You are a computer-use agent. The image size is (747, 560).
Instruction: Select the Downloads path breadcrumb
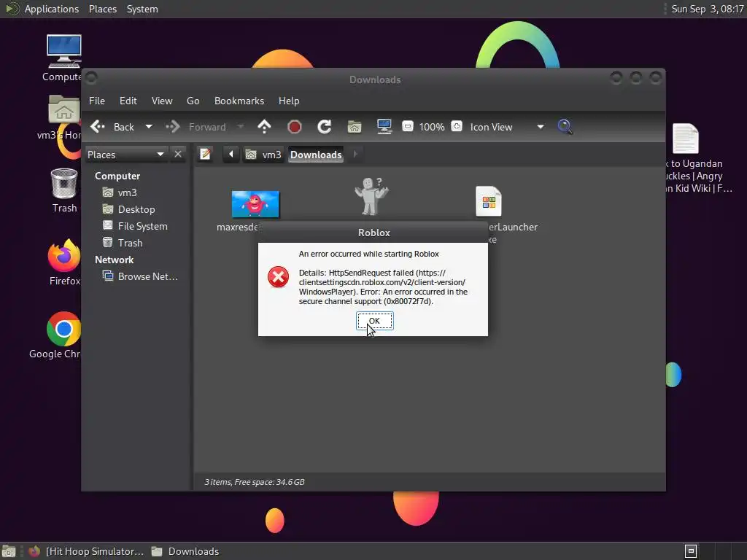pos(316,155)
